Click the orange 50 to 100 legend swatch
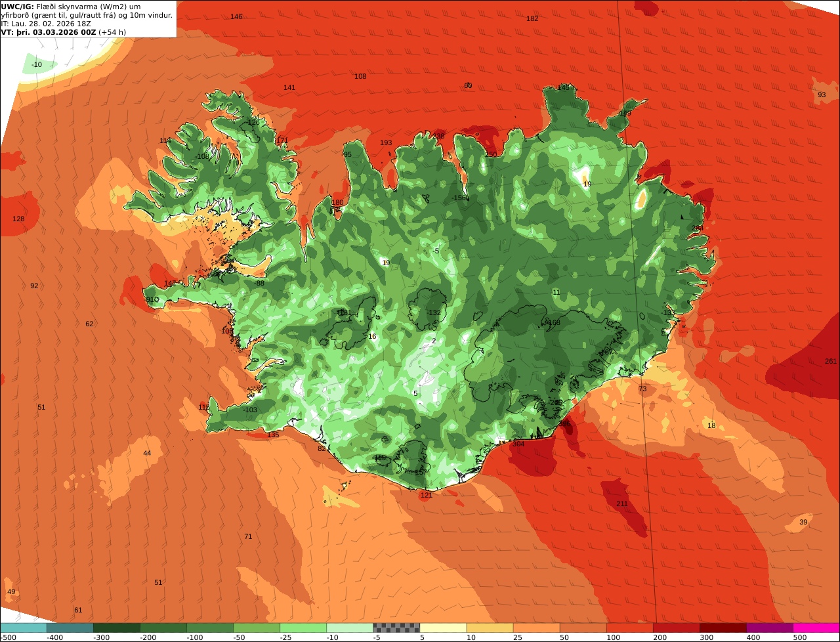Screen dimensions: 840x642 583,628
